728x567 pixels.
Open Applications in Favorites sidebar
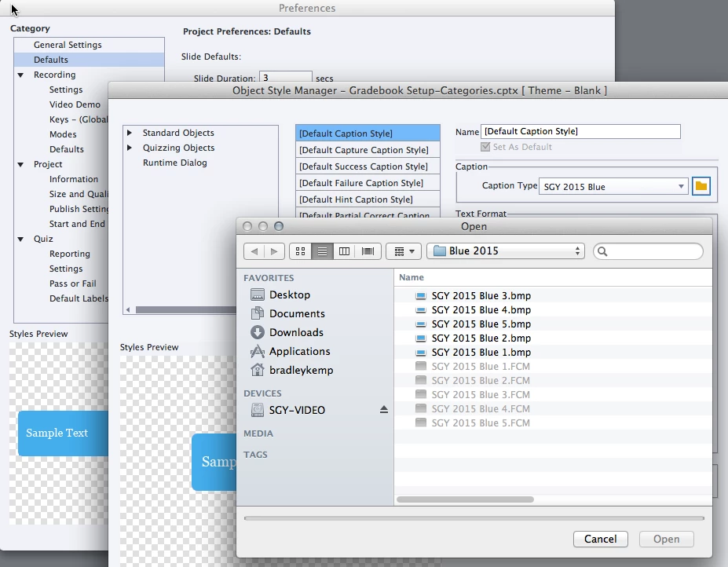pos(290,352)
